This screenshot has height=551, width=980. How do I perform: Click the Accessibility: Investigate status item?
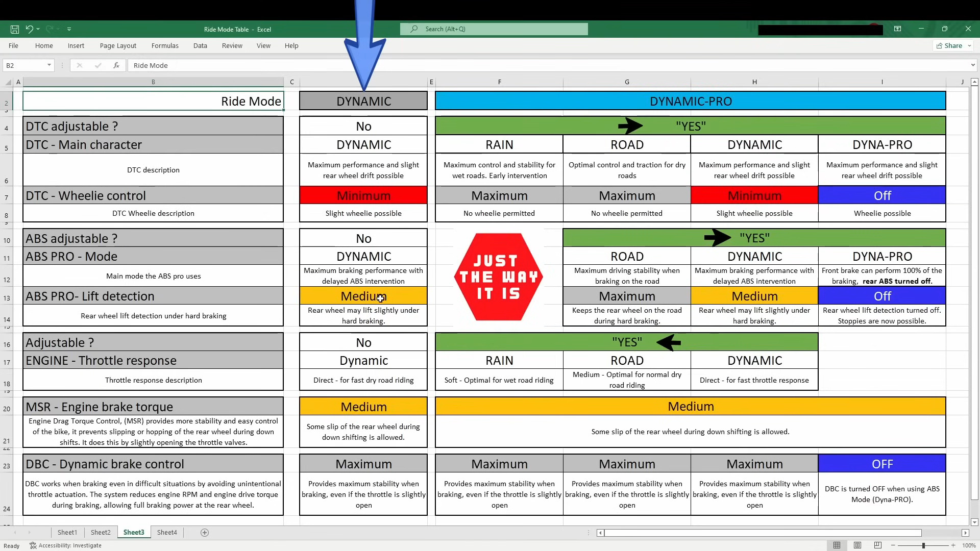(x=65, y=545)
